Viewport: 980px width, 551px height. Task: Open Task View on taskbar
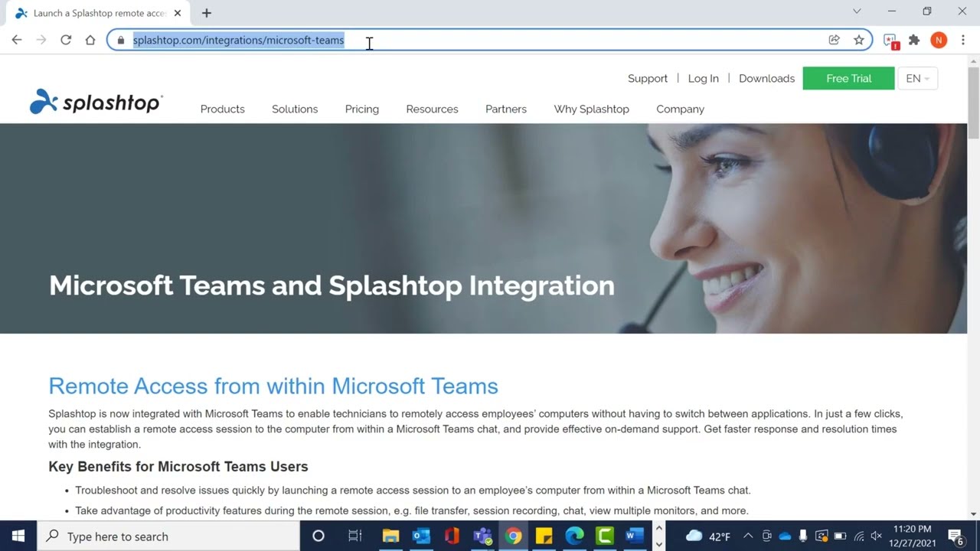[355, 536]
